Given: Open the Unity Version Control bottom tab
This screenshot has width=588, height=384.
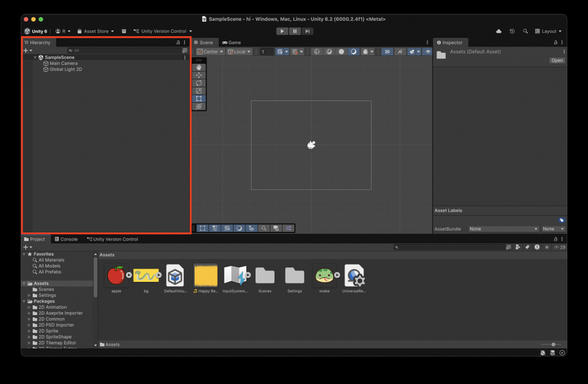Looking at the screenshot, I should [113, 239].
